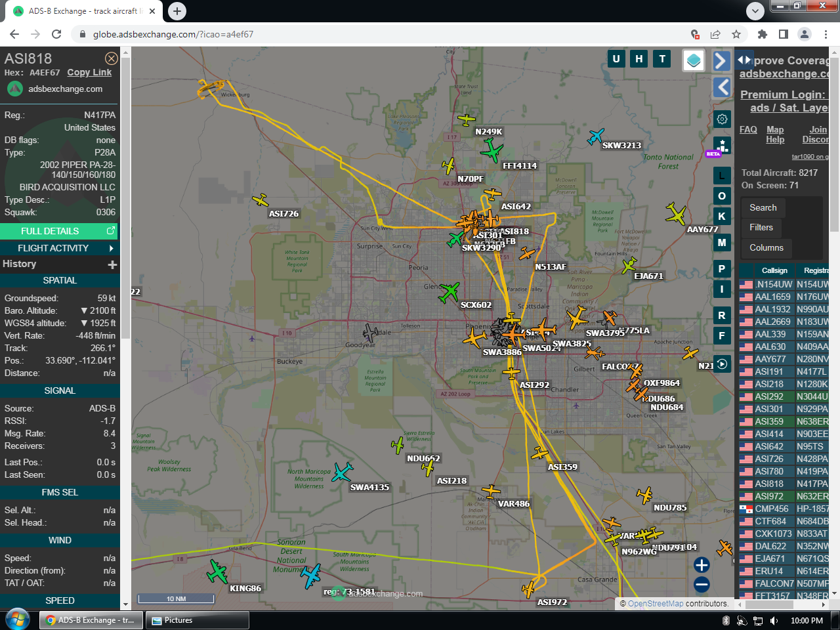Switch to the ADS-B Exchange browser tab
This screenshot has height=630, width=840.
(85, 11)
